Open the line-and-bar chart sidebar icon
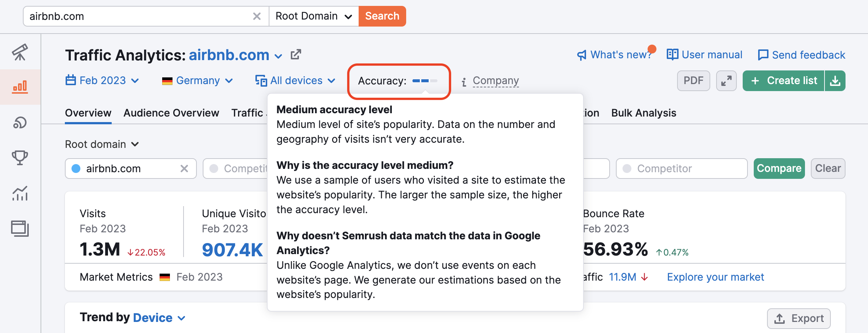868x333 pixels. 20,193
